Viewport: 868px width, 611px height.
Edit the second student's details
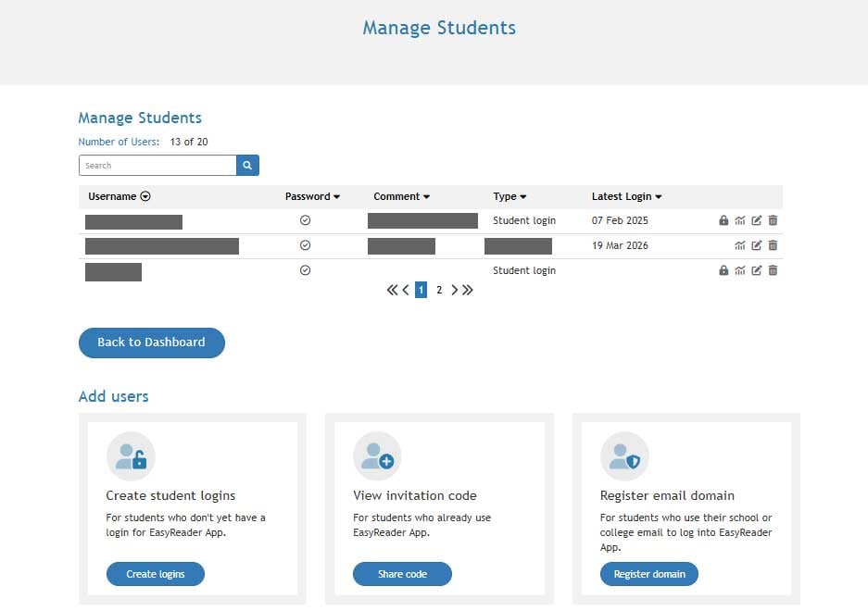(757, 245)
